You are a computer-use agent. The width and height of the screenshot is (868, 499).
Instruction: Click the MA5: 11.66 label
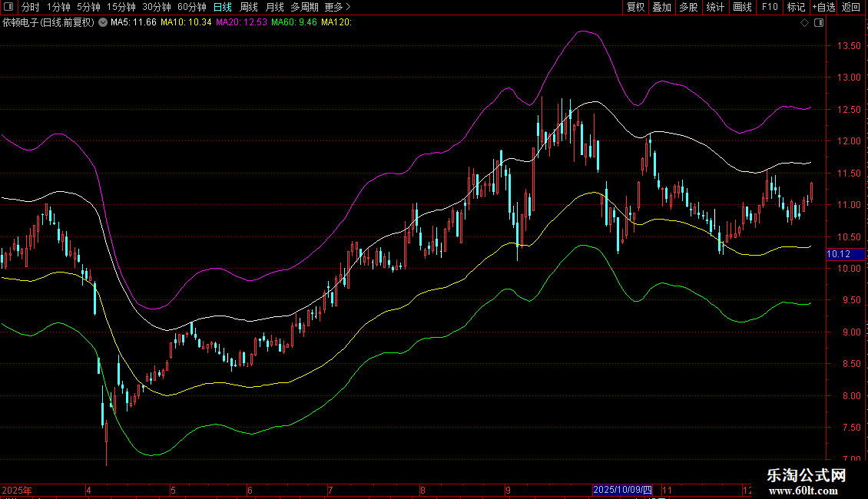point(134,22)
